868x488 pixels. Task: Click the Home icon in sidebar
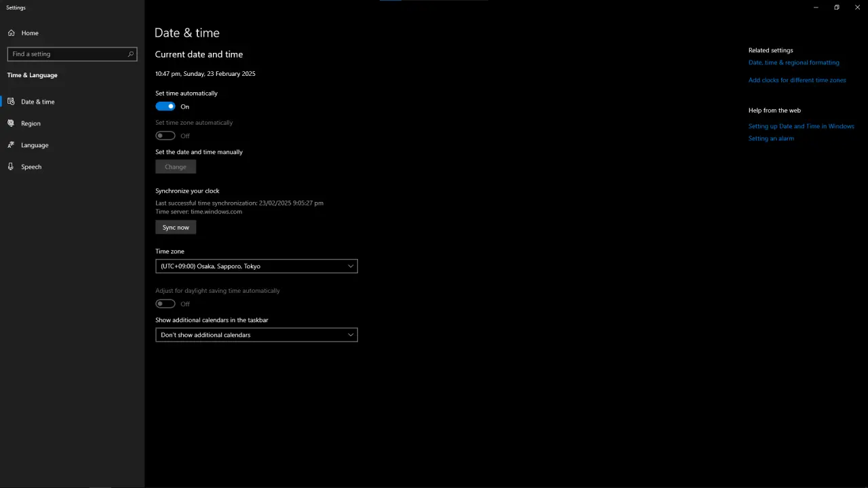[x=12, y=33]
